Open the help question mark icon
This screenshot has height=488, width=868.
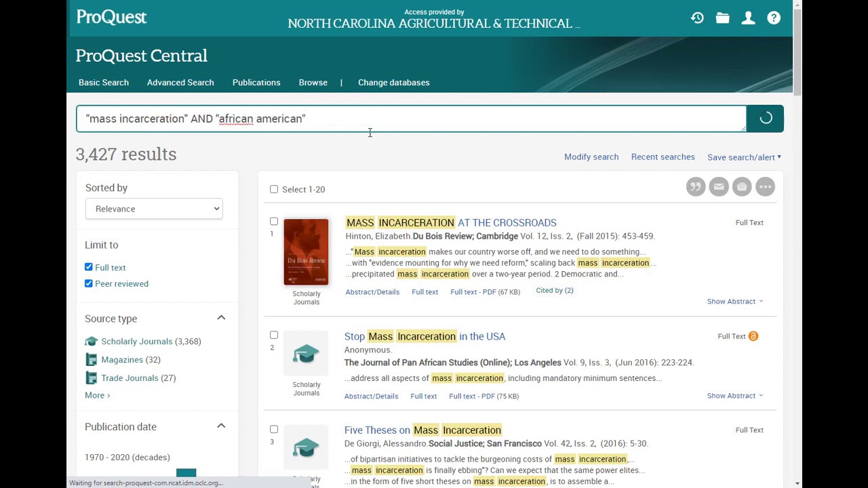[x=774, y=18]
